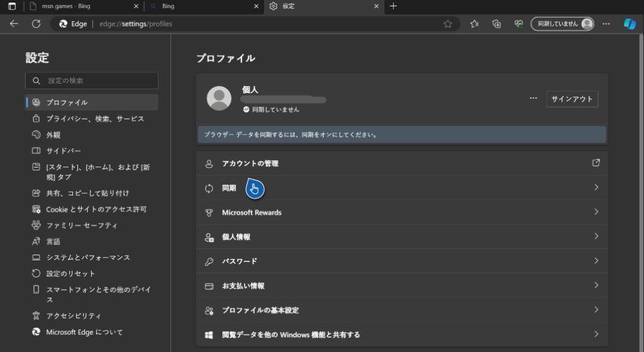
Task: Open the Collections icon
Action: (x=497, y=24)
